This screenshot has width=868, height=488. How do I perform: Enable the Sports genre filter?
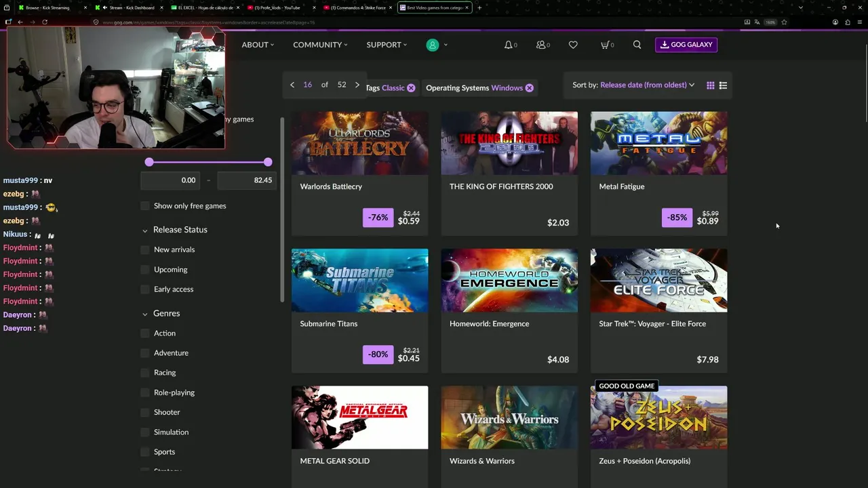pyautogui.click(x=145, y=452)
